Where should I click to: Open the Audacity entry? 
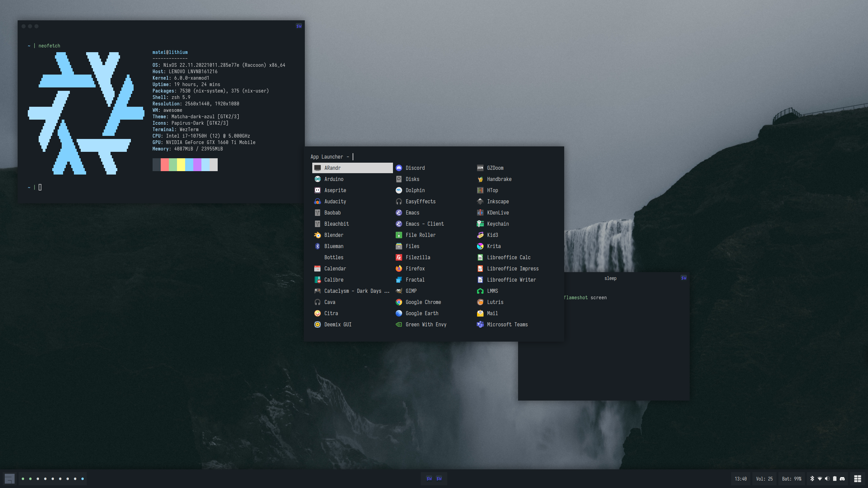tap(335, 201)
